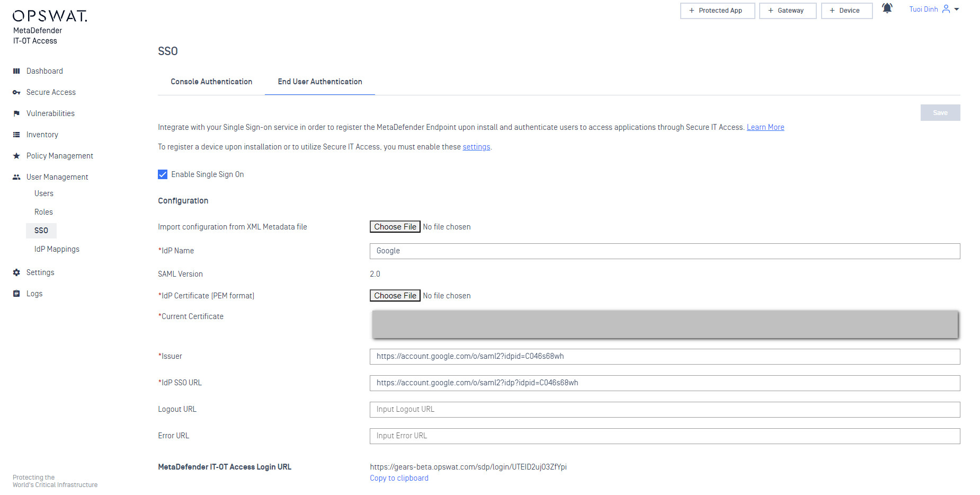The image size is (980, 495).
Task: Click the add Device button
Action: click(847, 11)
